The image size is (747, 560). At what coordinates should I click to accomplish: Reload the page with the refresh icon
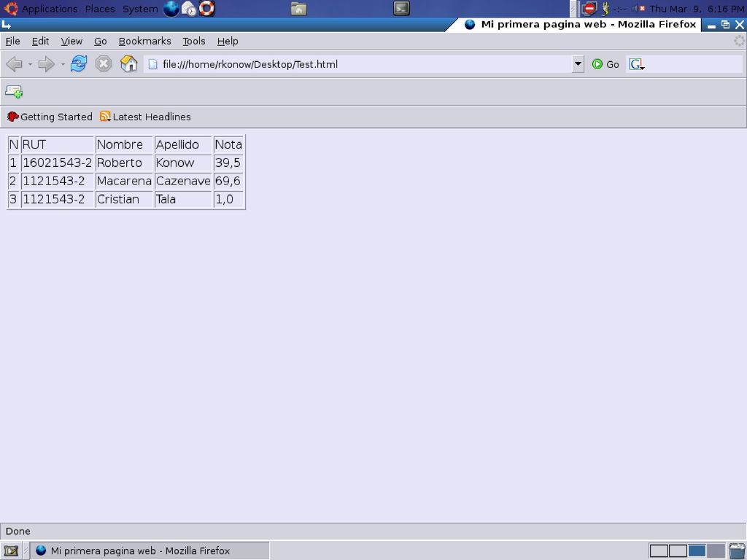pos(79,64)
